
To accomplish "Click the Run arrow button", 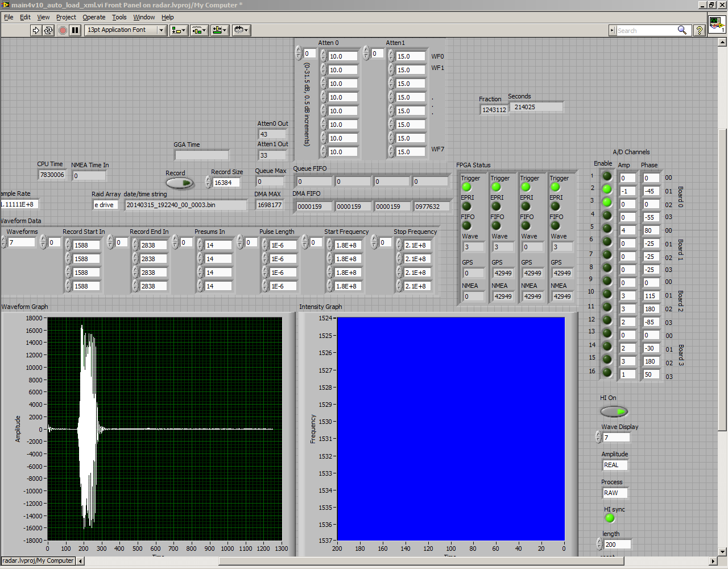I will point(36,30).
